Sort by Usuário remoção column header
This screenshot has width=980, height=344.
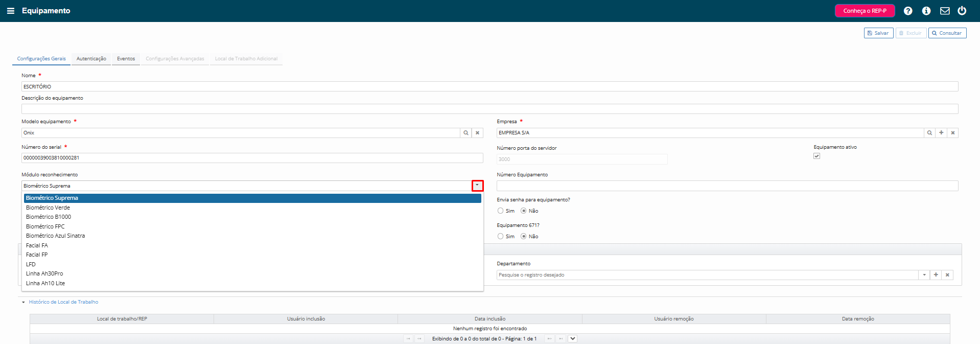pyautogui.click(x=674, y=319)
